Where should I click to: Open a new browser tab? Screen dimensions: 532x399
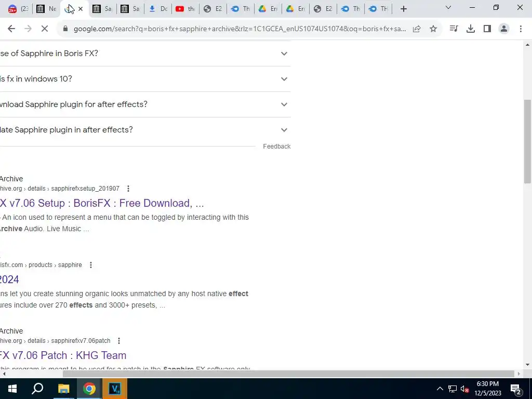point(403,9)
